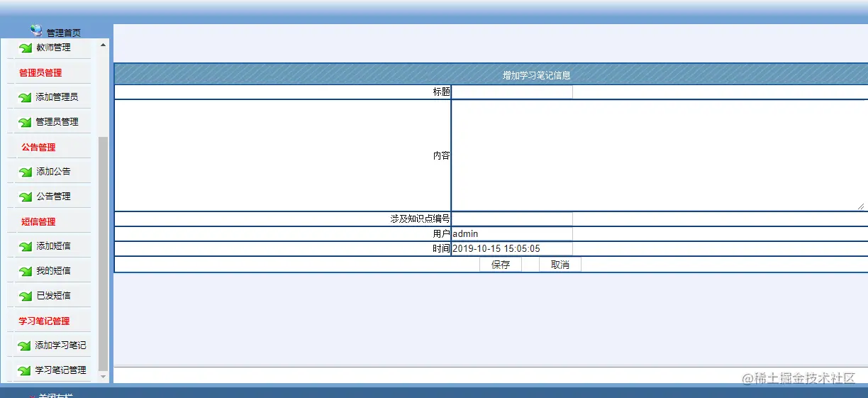This screenshot has height=398, width=868.
Task: Click green arrow icon beside 添加学习笔记
Action: point(26,346)
